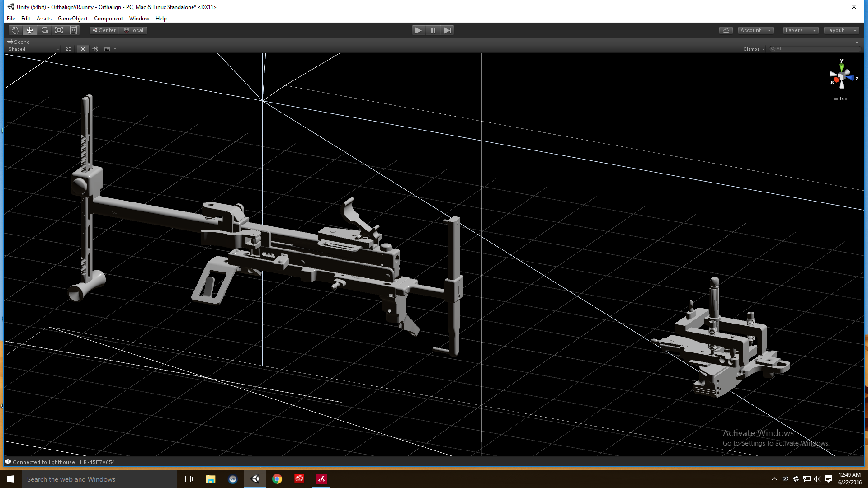The width and height of the screenshot is (868, 488).
Task: Click the Step frame button
Action: pos(448,30)
